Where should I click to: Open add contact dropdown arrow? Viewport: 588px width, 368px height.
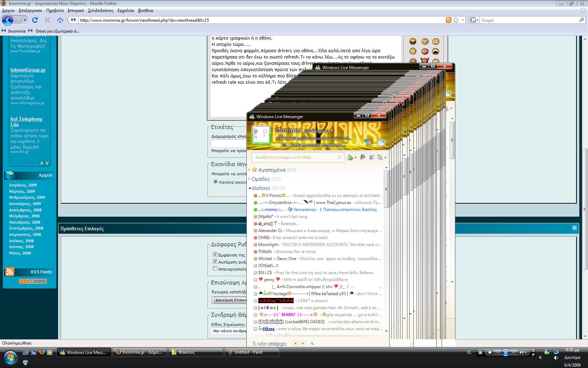pyautogui.click(x=356, y=158)
